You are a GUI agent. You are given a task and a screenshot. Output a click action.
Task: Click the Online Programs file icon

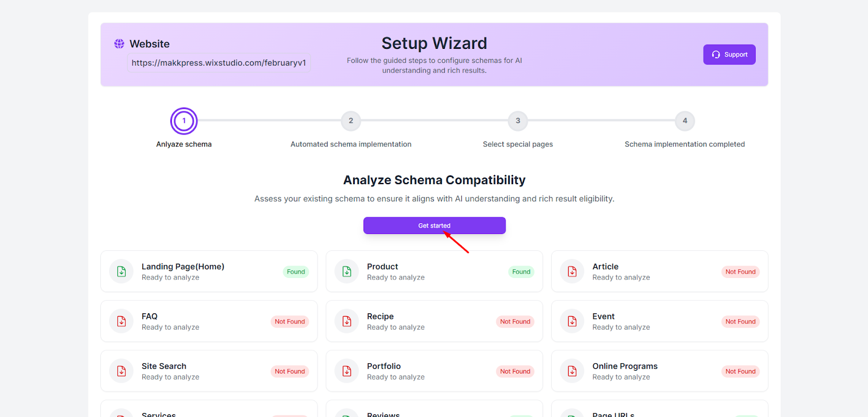[572, 371]
